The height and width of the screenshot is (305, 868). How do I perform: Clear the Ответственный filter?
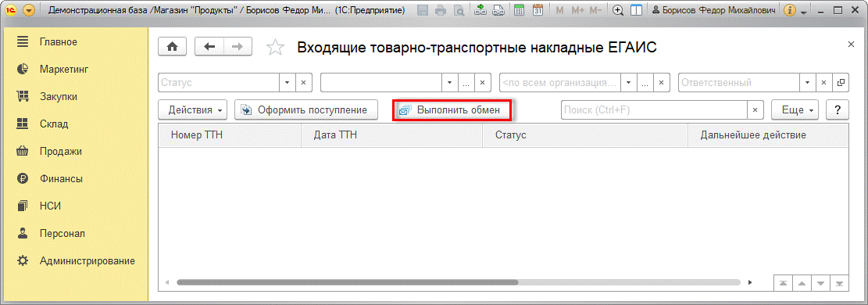823,83
